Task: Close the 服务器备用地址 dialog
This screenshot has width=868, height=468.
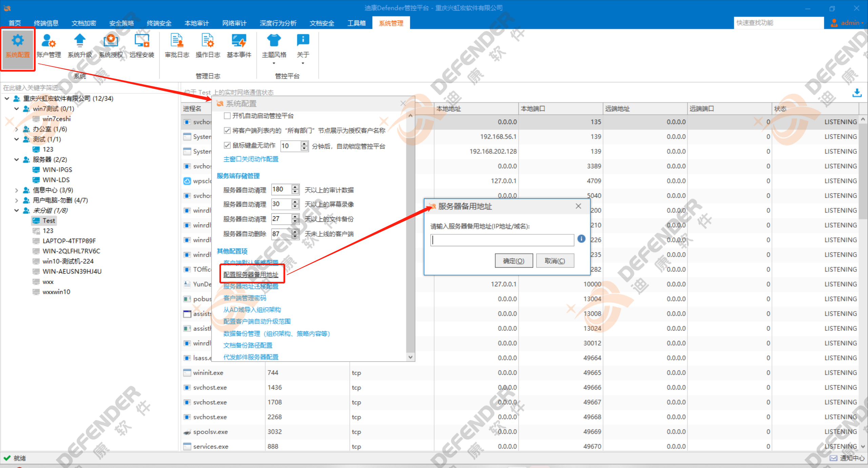Action: [578, 206]
